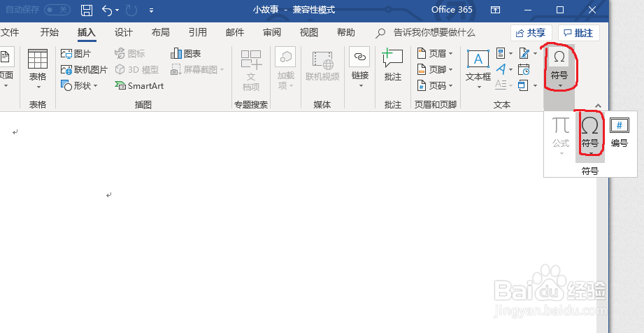The image size is (644, 333).
Task: Click the 图标 insert button
Action: 130,53
